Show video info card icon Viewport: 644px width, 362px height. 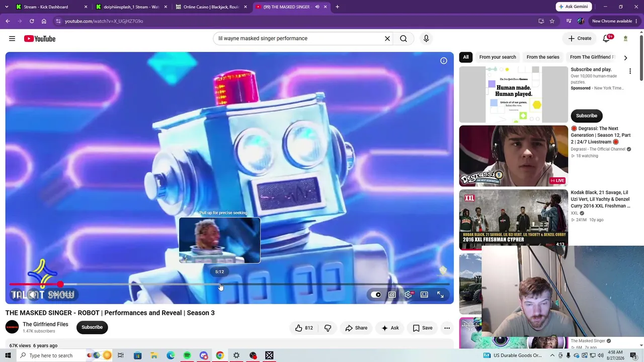pos(444,61)
